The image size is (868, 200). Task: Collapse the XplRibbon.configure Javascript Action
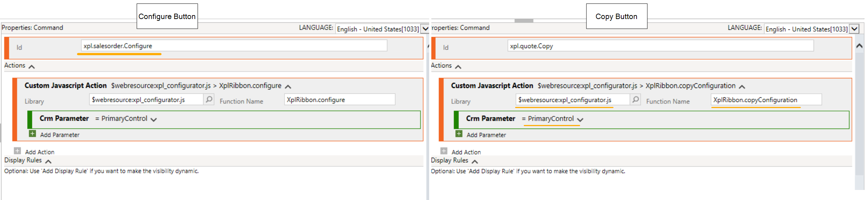pos(288,87)
